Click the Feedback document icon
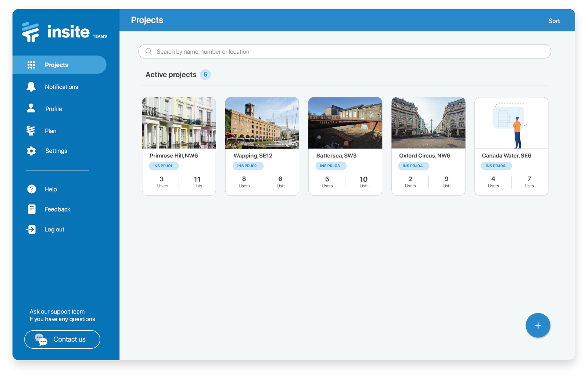This screenshot has width=588, height=377. pos(32,209)
